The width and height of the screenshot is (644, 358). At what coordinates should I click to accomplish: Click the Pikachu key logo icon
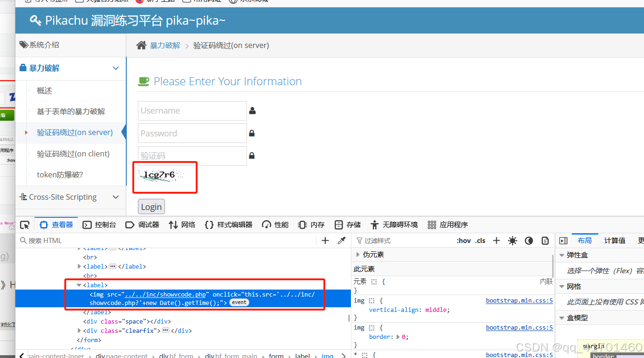click(x=35, y=20)
